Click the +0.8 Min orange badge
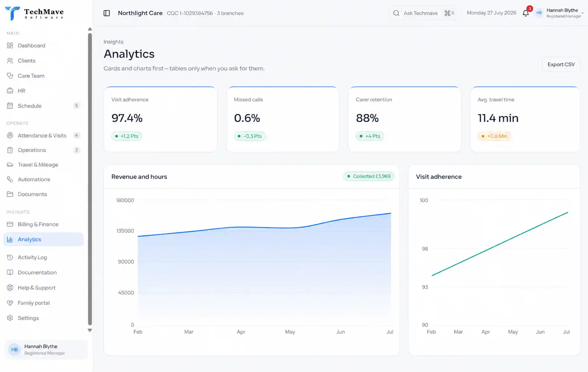This screenshot has height=372, width=588. pos(494,136)
